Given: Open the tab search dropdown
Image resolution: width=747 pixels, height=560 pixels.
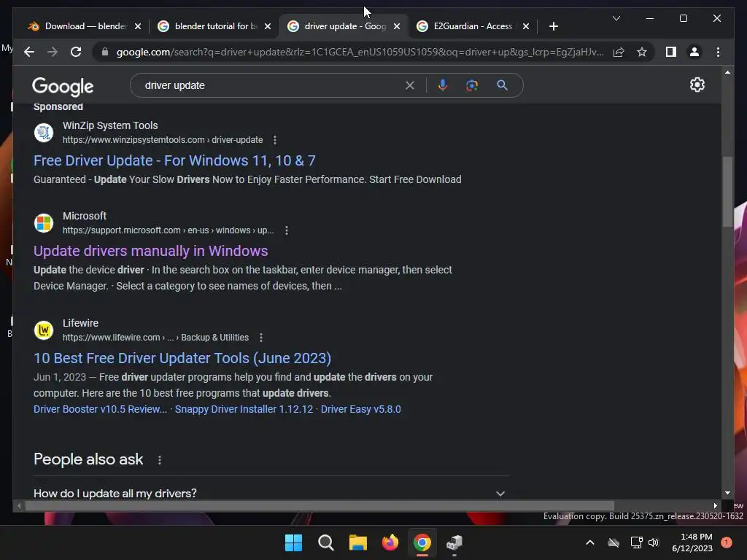Looking at the screenshot, I should tap(616, 18).
